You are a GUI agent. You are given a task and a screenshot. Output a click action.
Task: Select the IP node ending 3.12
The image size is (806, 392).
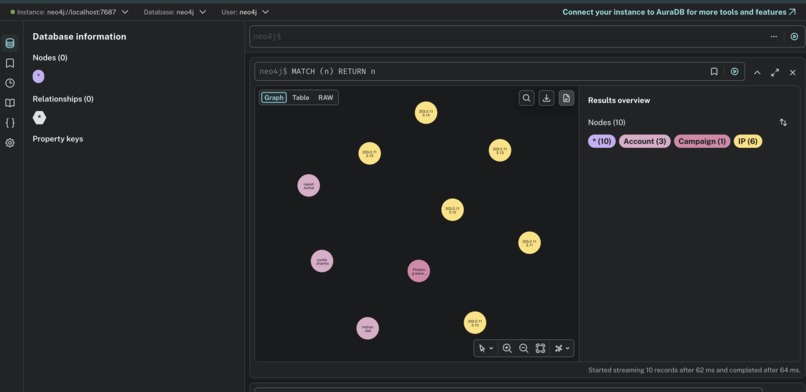[452, 210]
